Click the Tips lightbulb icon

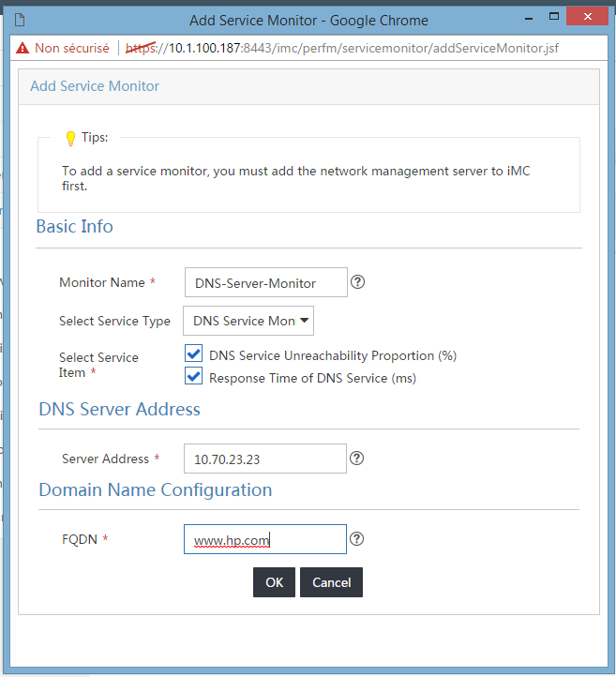tap(70, 139)
